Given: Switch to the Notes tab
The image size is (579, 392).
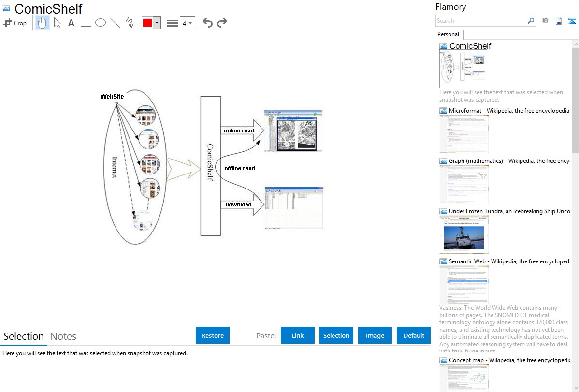Looking at the screenshot, I should [63, 336].
